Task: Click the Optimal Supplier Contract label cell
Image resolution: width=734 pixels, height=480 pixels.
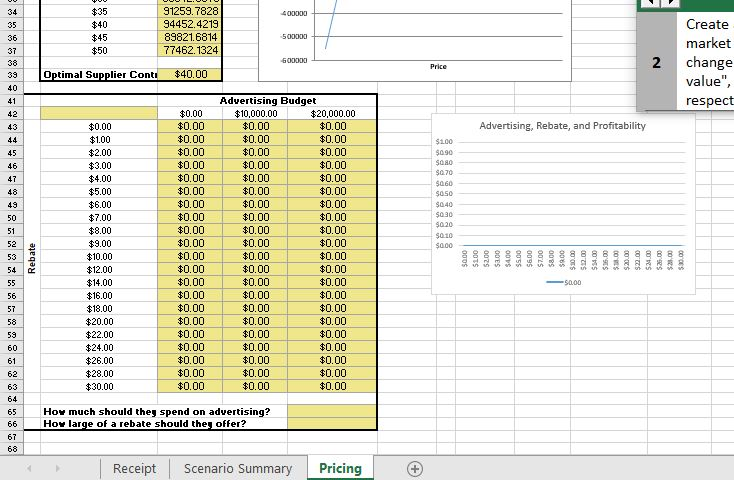Action: pos(99,74)
